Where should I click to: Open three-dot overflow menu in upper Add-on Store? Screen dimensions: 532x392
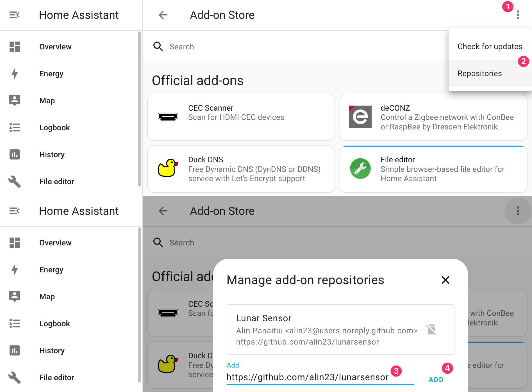click(x=518, y=15)
